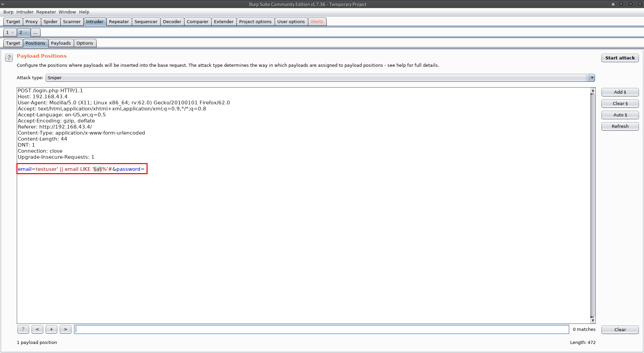
Task: Click the Start attack button
Action: [620, 58]
